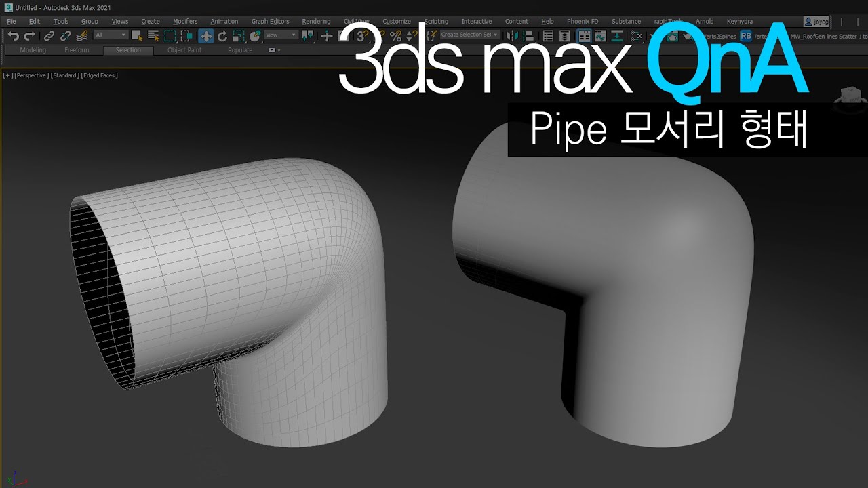Click the Verts2Splines script button

pyautogui.click(x=719, y=35)
